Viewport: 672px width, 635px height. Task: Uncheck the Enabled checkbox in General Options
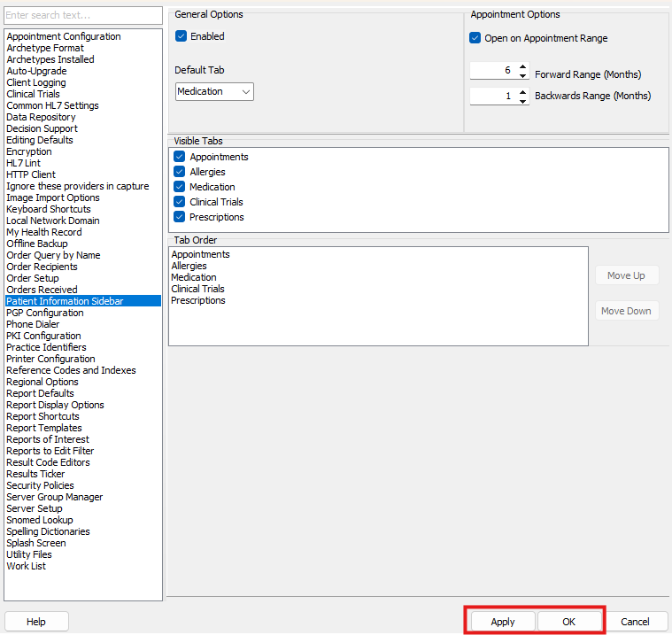click(x=181, y=36)
